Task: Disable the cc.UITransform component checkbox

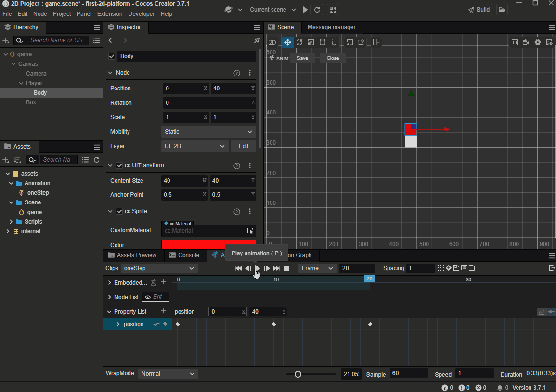Action: tap(119, 165)
